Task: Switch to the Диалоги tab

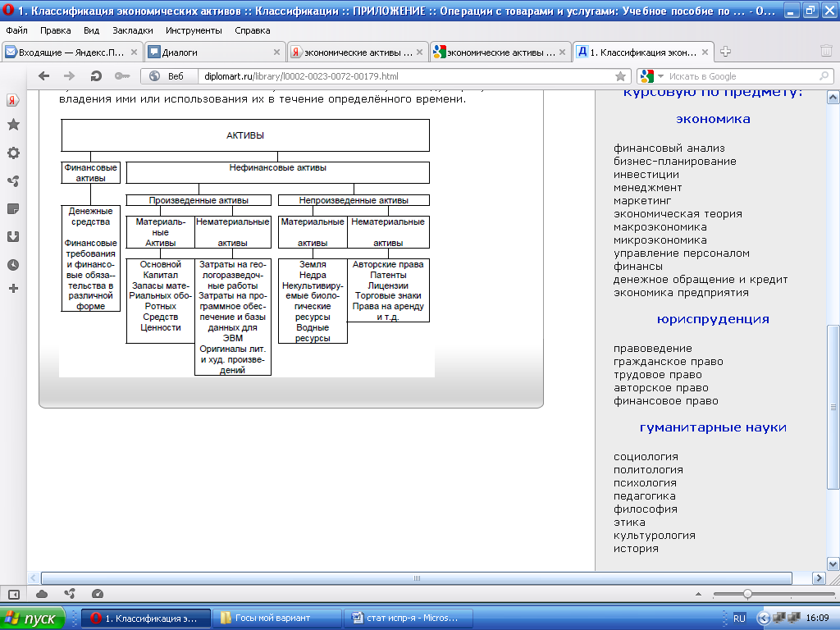Action: pos(214,52)
